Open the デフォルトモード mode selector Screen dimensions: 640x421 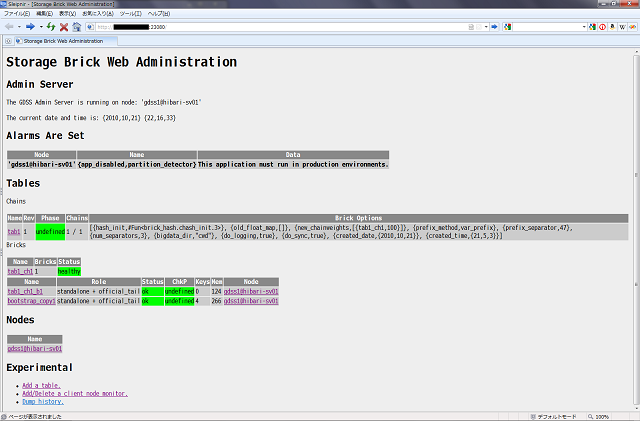tap(555, 416)
